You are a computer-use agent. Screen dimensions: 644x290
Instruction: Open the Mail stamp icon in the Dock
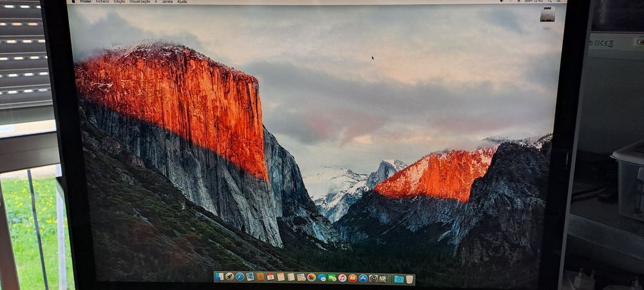(250, 277)
